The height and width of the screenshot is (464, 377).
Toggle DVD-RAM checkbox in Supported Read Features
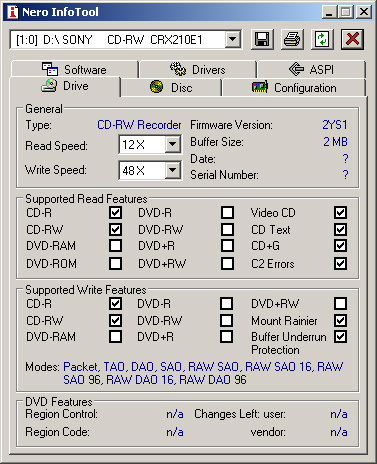coord(115,246)
